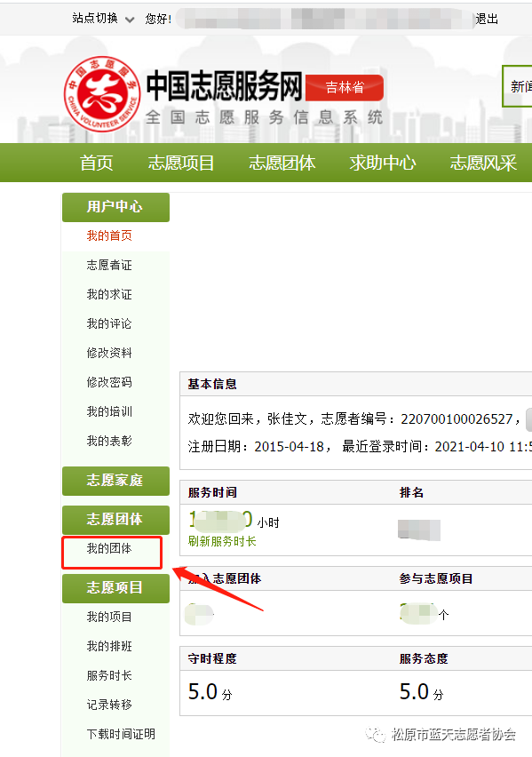The image size is (532, 757).
Task: Open 志愿者证 in the sidebar
Action: pos(109,265)
